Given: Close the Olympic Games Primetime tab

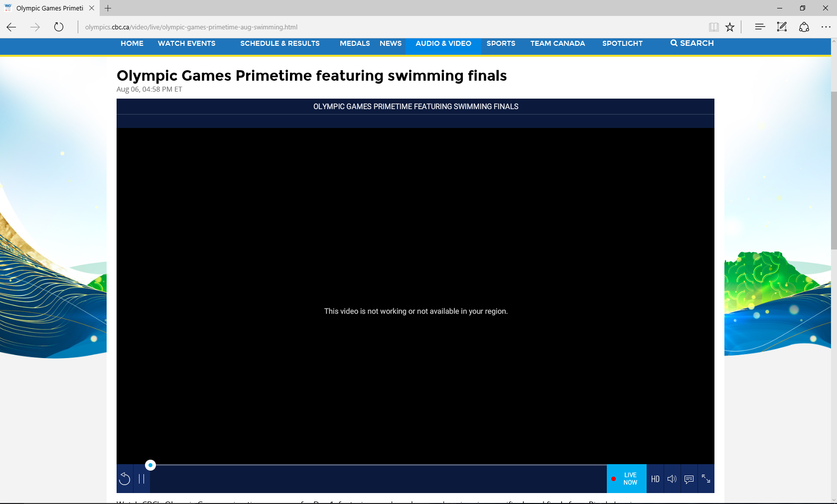Looking at the screenshot, I should pos(92,8).
